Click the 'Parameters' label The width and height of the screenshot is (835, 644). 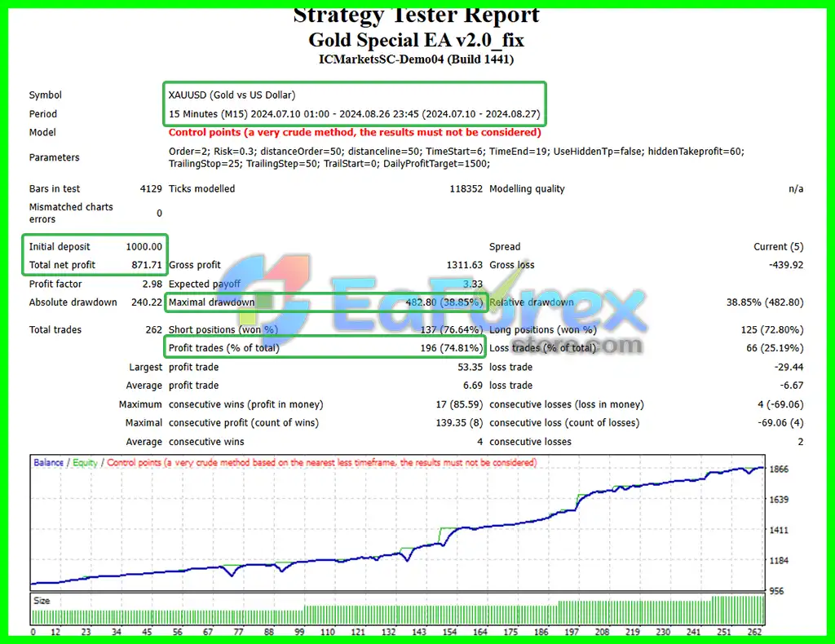coord(54,157)
